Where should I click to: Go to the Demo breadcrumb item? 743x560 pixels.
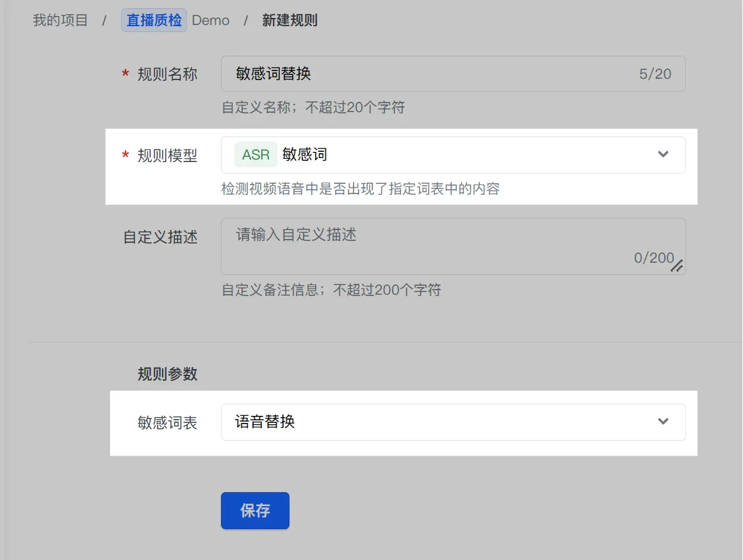pos(210,21)
